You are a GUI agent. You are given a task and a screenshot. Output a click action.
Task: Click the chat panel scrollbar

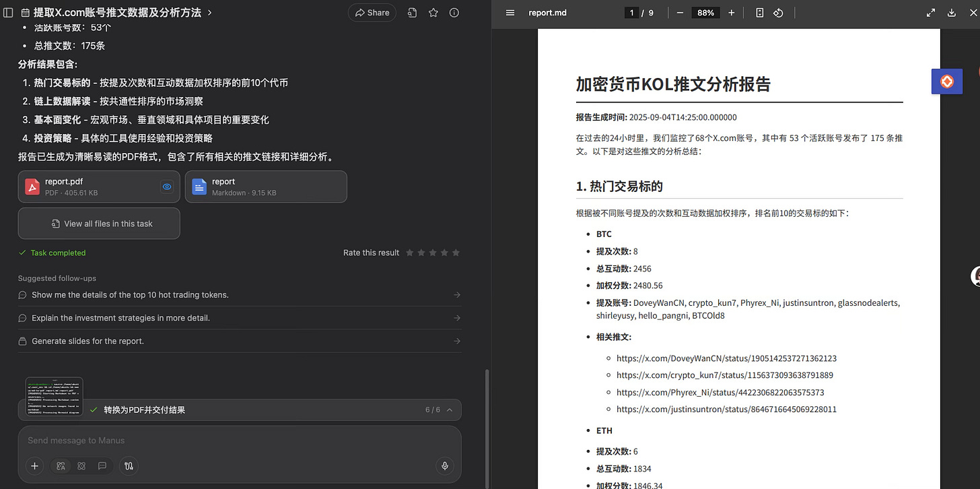[487, 428]
